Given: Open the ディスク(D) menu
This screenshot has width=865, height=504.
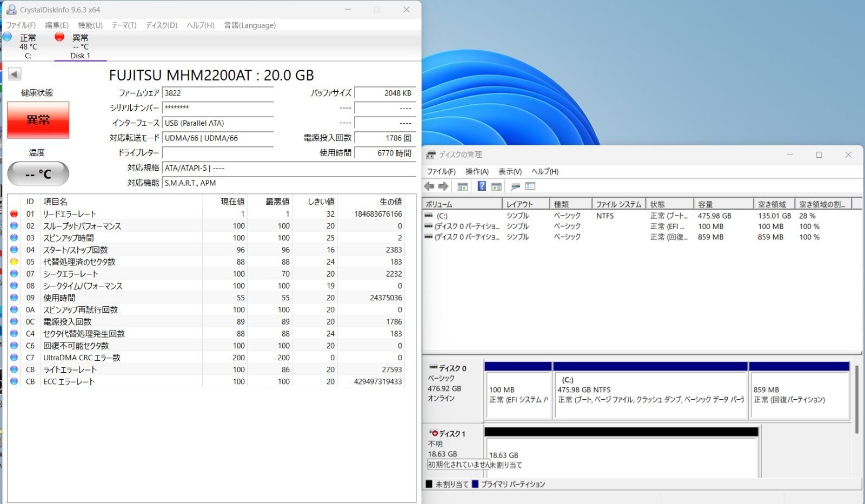Looking at the screenshot, I should (x=162, y=25).
